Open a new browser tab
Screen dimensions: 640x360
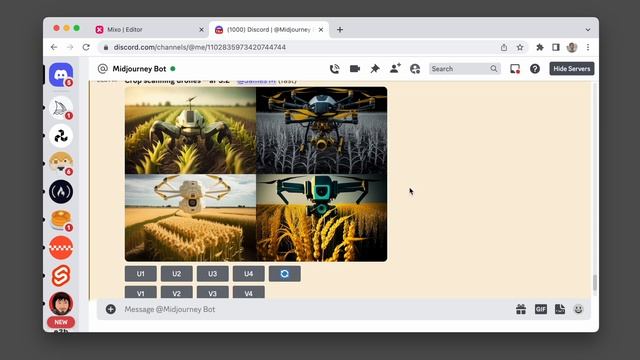pyautogui.click(x=340, y=29)
